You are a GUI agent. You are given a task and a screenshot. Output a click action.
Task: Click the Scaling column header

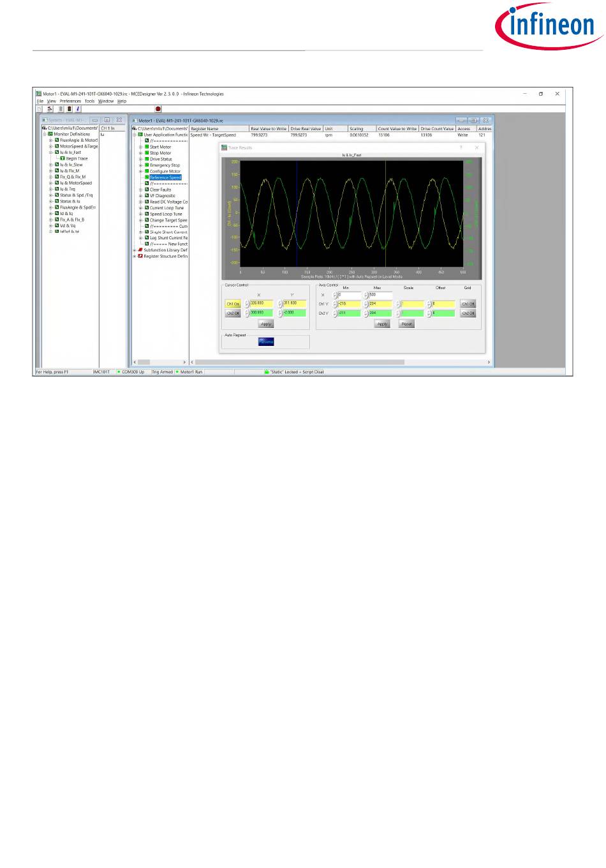[362, 128]
